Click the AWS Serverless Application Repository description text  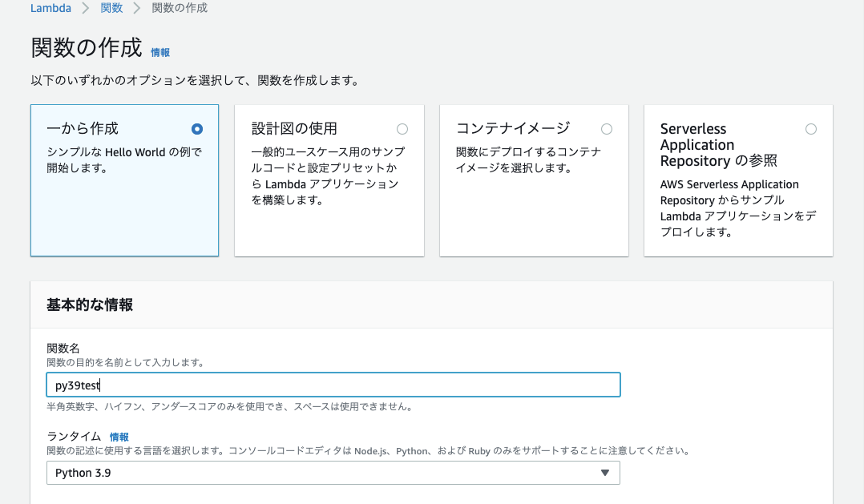(729, 208)
